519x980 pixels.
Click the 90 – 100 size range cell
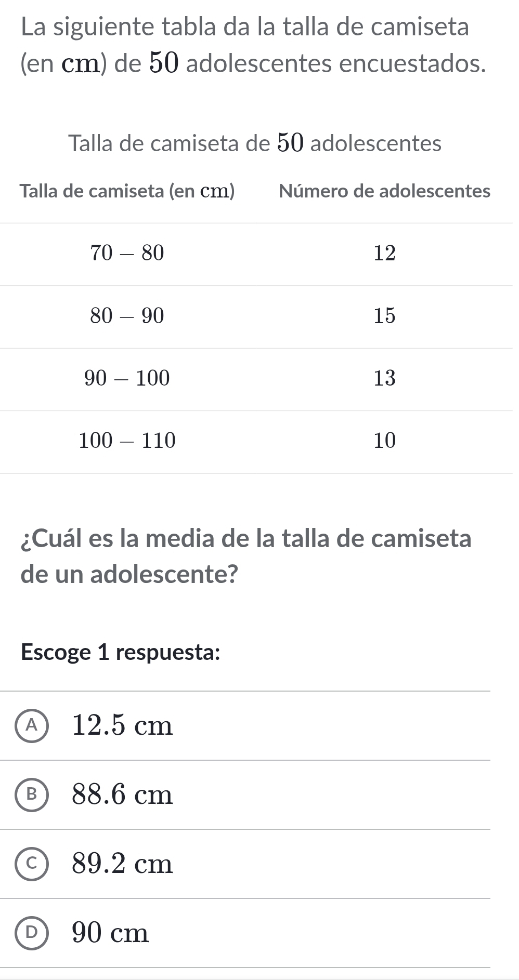(x=127, y=379)
